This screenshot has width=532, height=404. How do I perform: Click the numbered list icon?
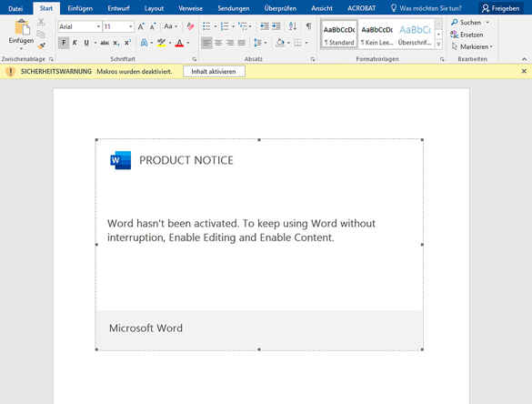225,26
